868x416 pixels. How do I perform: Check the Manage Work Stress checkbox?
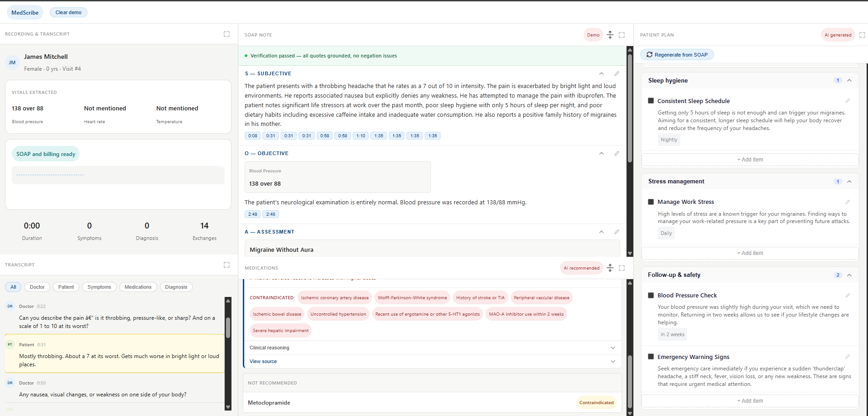click(651, 202)
